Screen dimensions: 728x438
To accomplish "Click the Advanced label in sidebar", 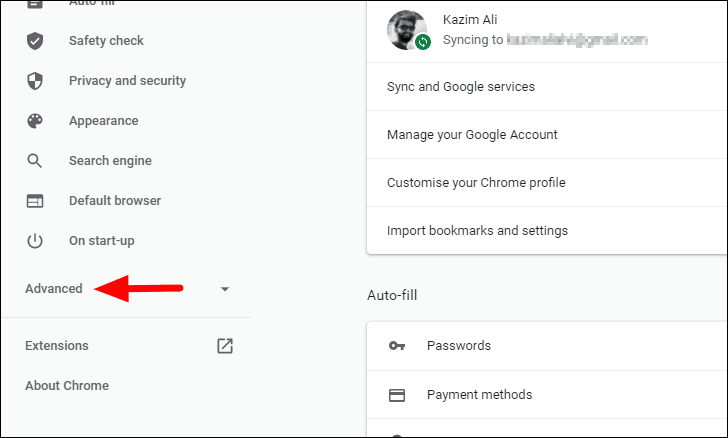I will coord(54,288).
